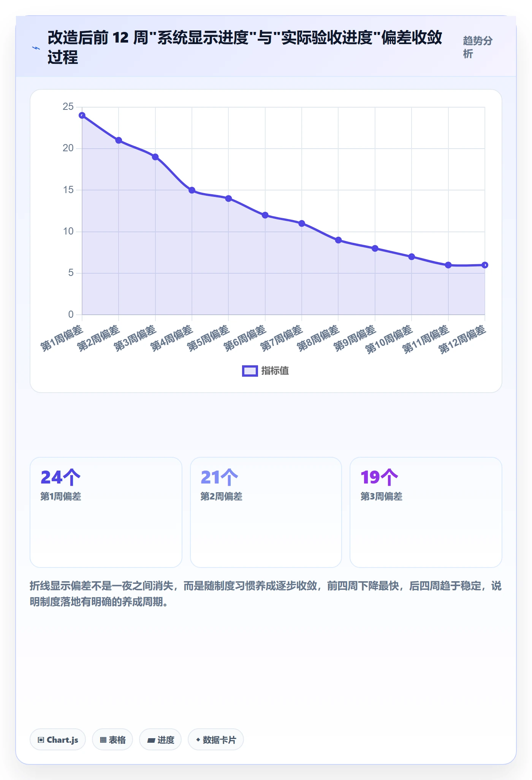Click the 数据卡片 tag

coord(216,740)
